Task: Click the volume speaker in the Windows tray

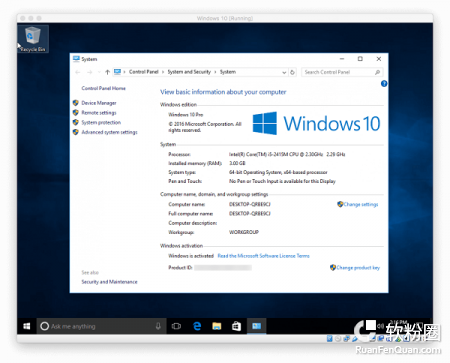Action: click(380, 326)
